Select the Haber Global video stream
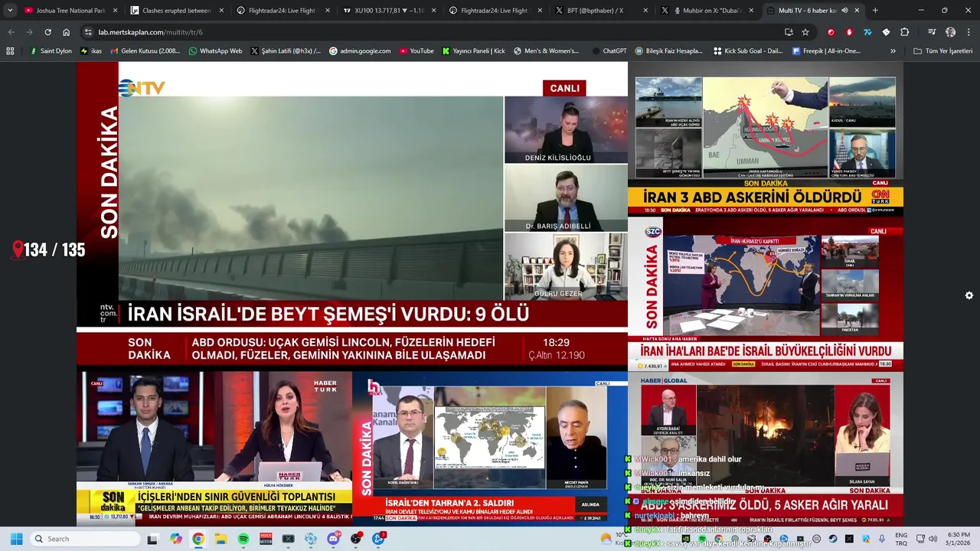This screenshot has height=551, width=980. 766,448
